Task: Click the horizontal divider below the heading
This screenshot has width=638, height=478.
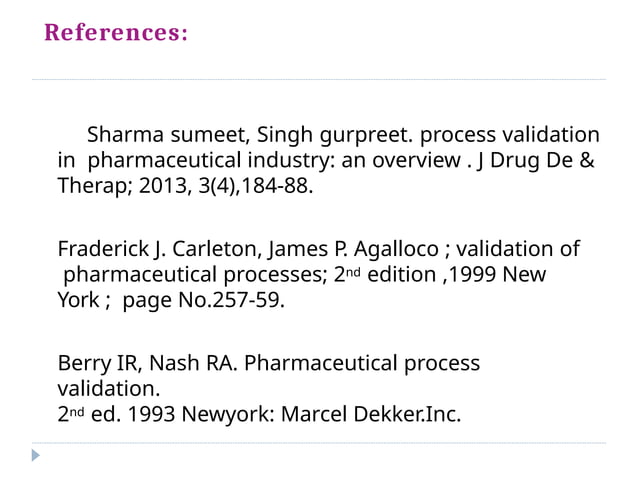Action: (x=319, y=79)
